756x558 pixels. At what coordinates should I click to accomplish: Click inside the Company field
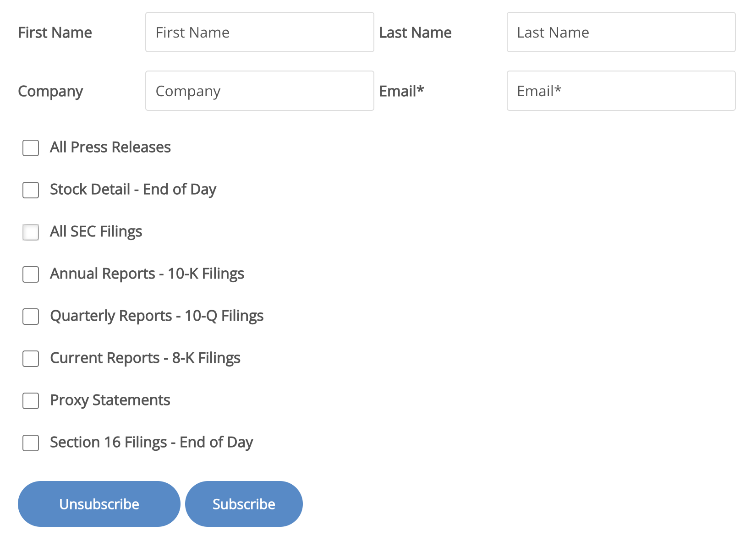pyautogui.click(x=259, y=91)
